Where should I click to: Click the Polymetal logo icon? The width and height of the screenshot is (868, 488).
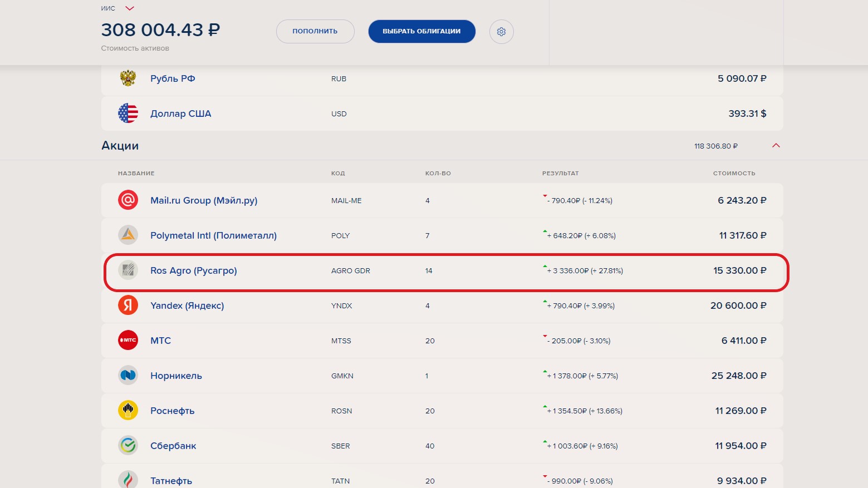coord(128,235)
